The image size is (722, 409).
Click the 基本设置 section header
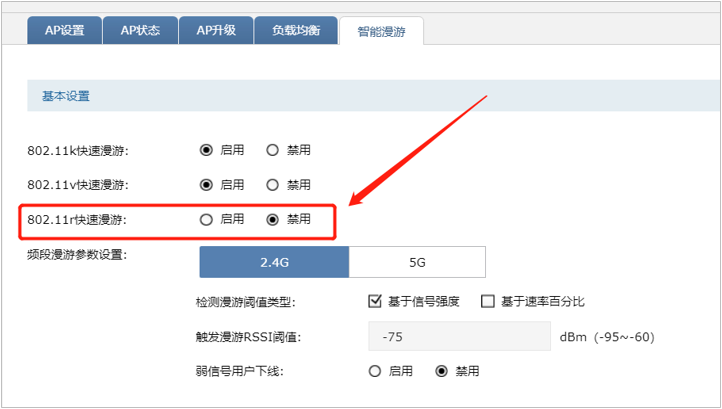point(65,97)
